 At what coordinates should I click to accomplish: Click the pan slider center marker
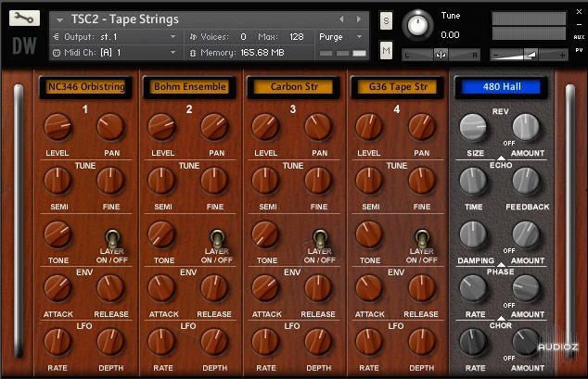[441, 55]
